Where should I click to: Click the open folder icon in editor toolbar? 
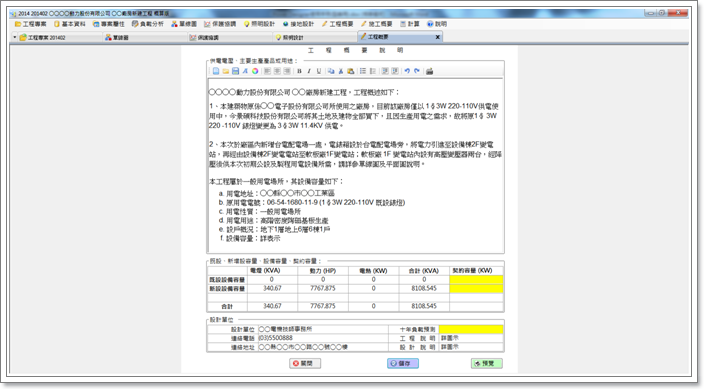pyautogui.click(x=225, y=71)
